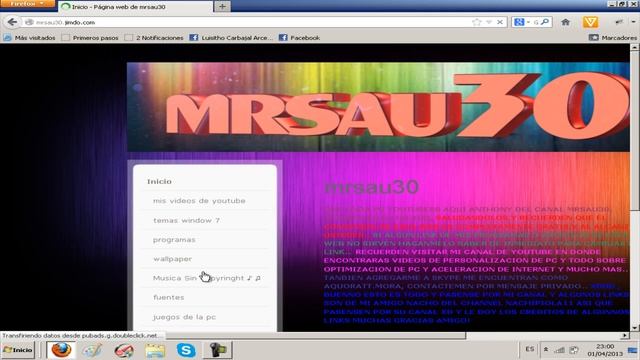Click the search box input field

(536, 22)
